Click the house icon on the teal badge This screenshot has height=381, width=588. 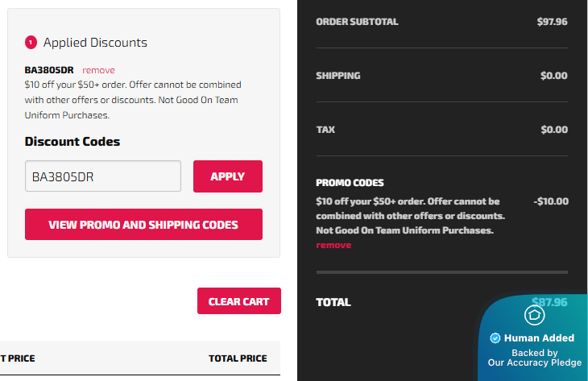535,315
